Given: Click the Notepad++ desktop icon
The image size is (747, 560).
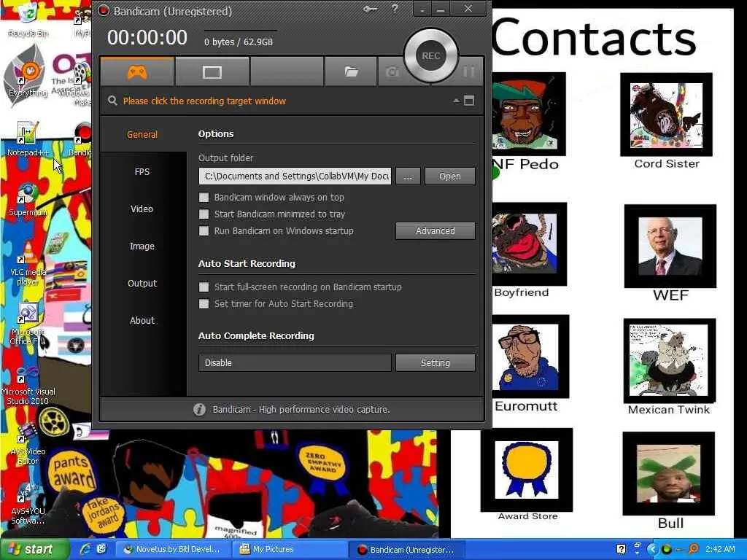Looking at the screenshot, I should 28,138.
